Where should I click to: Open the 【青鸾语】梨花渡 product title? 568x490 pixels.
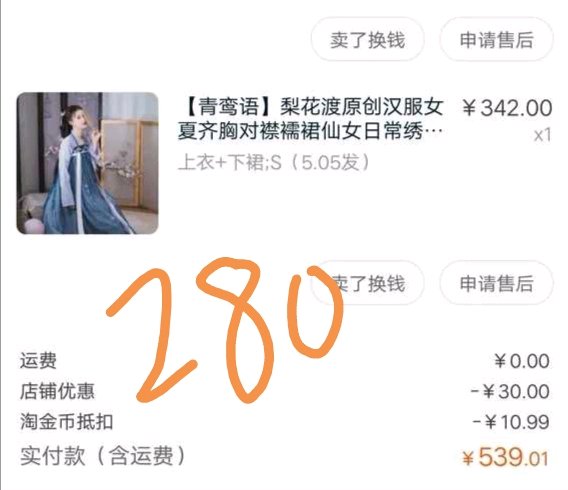click(310, 119)
